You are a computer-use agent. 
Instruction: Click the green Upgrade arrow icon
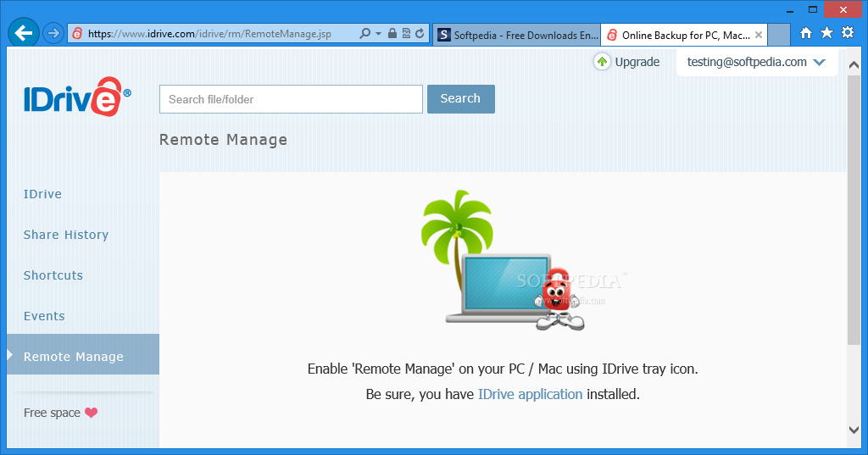(x=602, y=62)
